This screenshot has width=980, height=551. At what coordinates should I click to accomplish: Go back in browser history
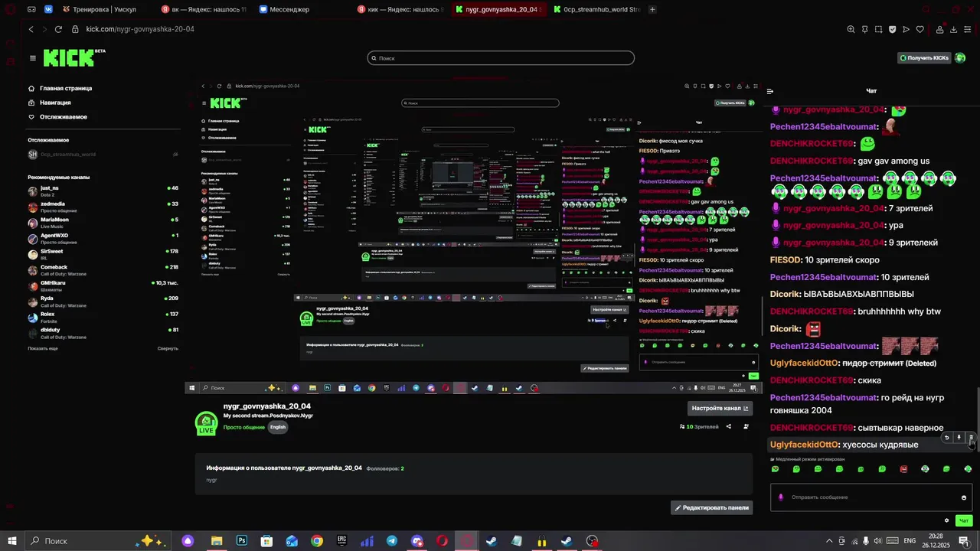point(31,29)
